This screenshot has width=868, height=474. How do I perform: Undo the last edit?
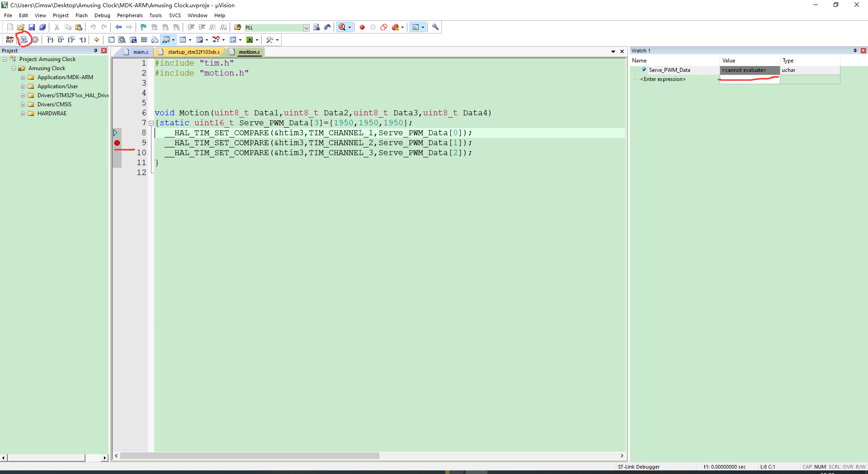click(93, 27)
